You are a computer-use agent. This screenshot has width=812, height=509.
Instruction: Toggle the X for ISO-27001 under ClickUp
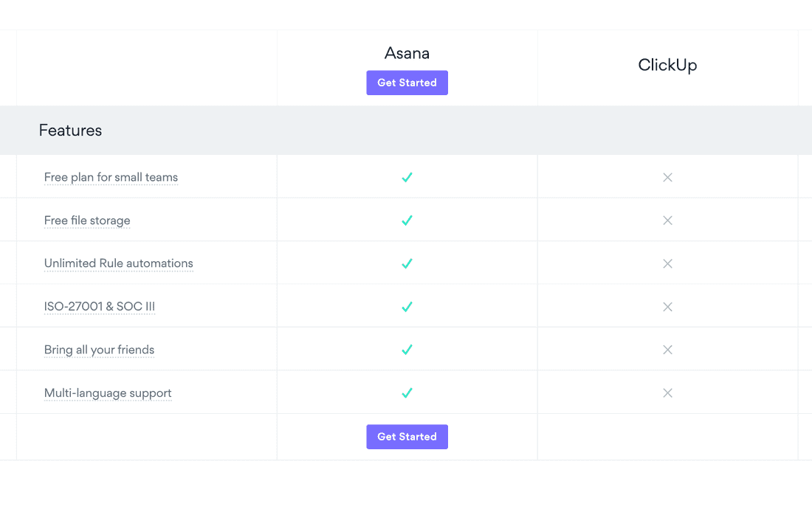667,306
